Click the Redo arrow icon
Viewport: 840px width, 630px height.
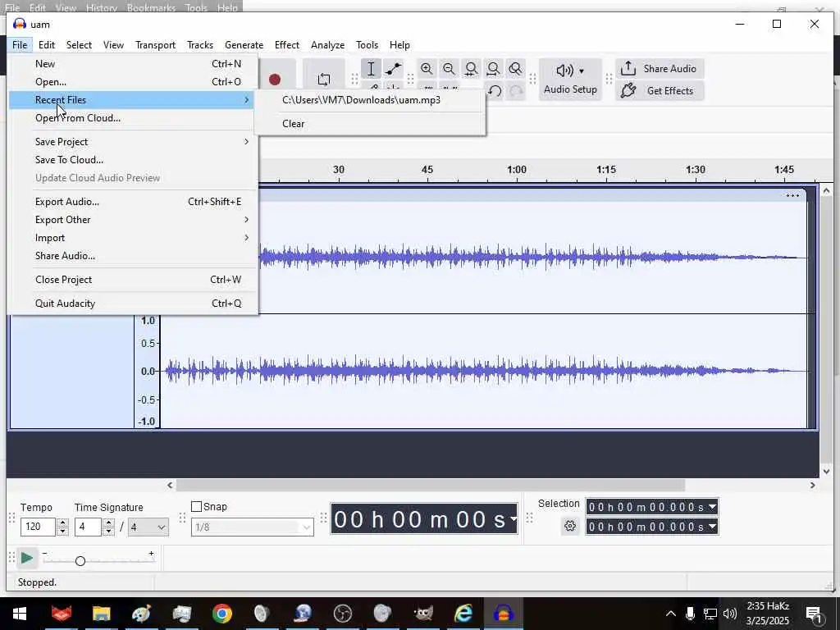[517, 91]
